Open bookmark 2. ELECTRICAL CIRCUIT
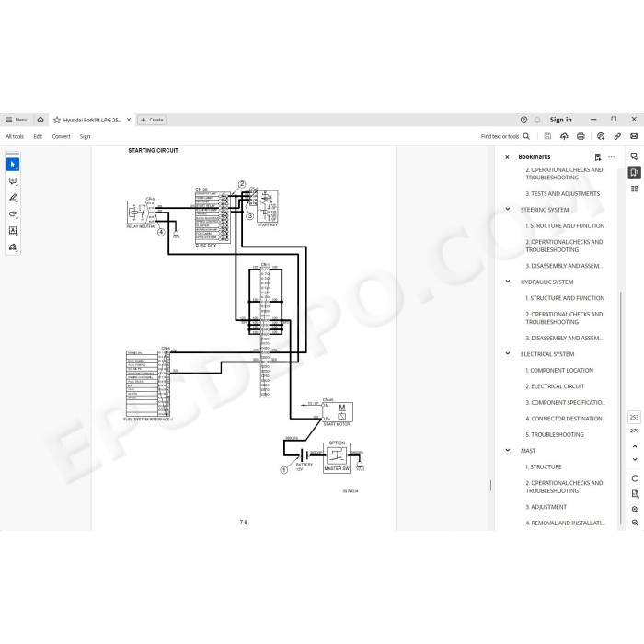This screenshot has height=644, width=644. click(x=555, y=386)
